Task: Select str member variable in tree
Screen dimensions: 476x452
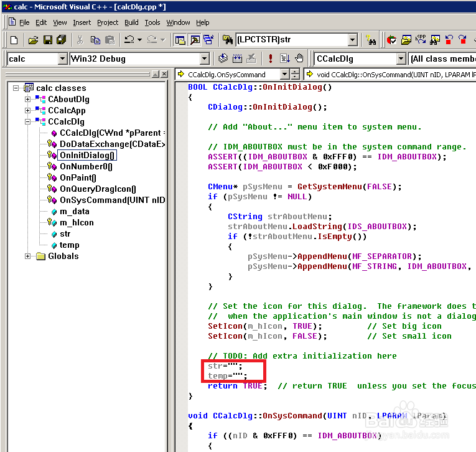Action: click(65, 234)
